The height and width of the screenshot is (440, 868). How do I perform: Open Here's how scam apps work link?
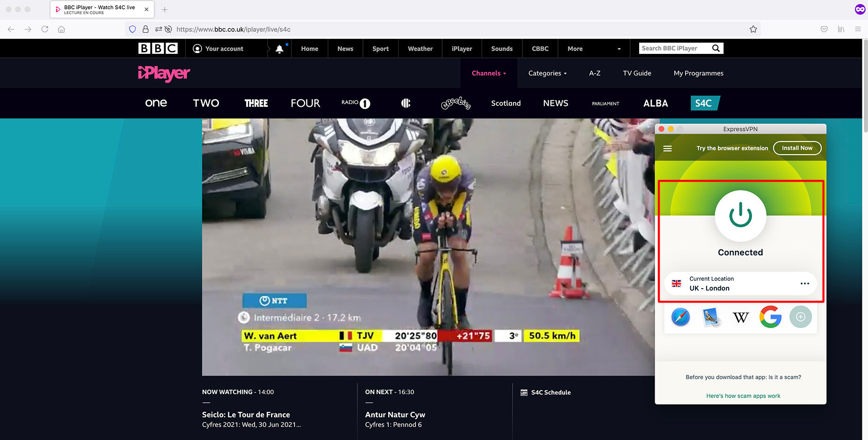tap(743, 396)
